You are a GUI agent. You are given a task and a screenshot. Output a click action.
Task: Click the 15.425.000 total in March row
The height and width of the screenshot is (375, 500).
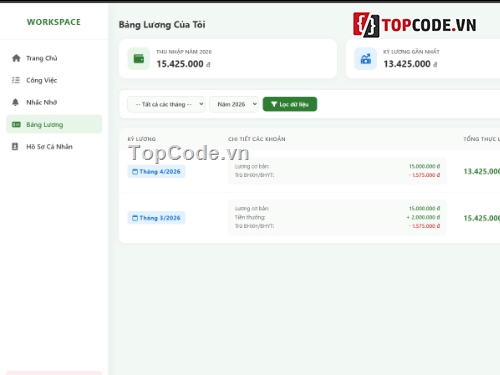pyautogui.click(x=482, y=218)
